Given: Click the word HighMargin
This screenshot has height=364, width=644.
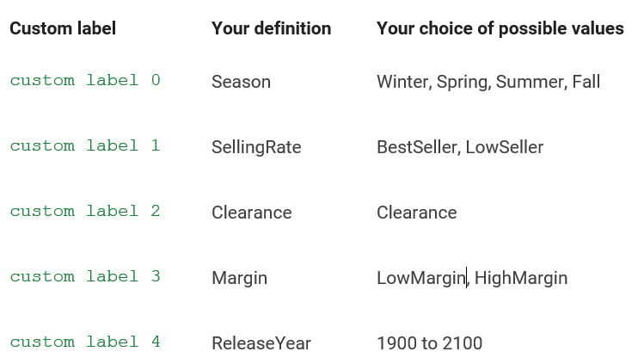Looking at the screenshot, I should (x=521, y=279).
